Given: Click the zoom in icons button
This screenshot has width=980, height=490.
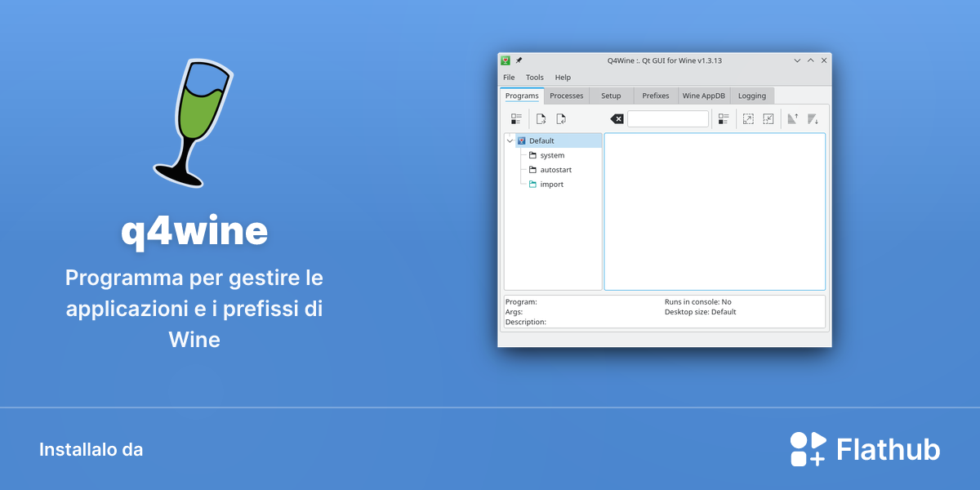Looking at the screenshot, I should point(748,119).
